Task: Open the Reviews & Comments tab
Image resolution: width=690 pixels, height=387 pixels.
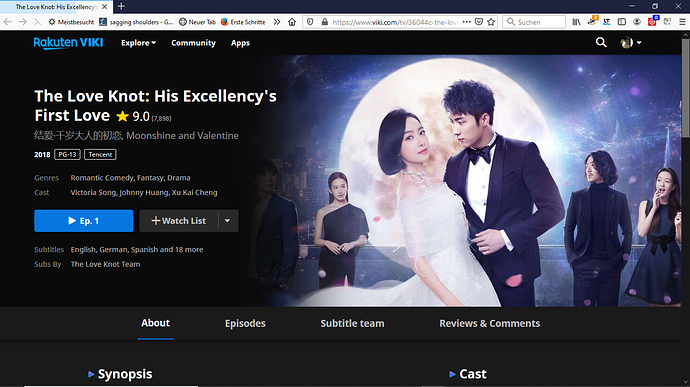Action: (489, 323)
